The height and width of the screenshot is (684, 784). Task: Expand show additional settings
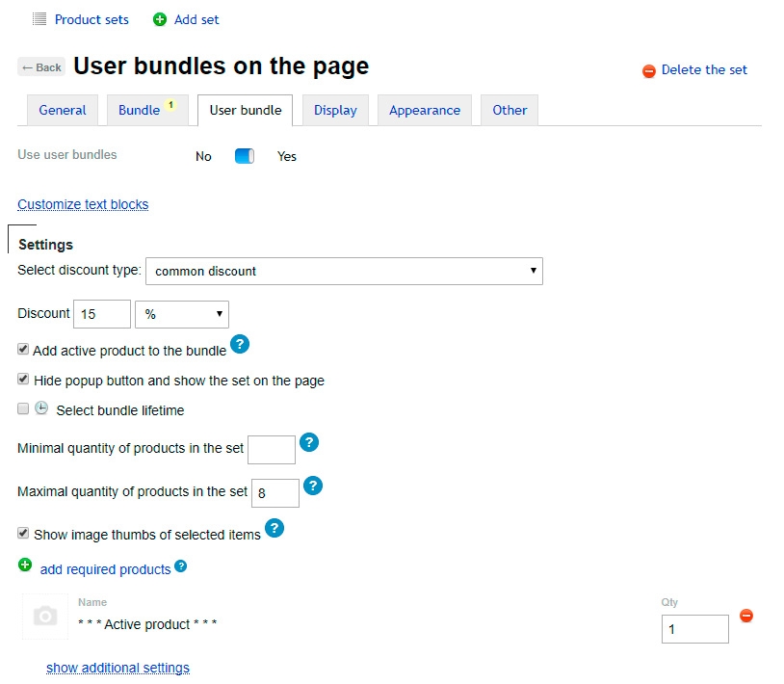[x=118, y=668]
